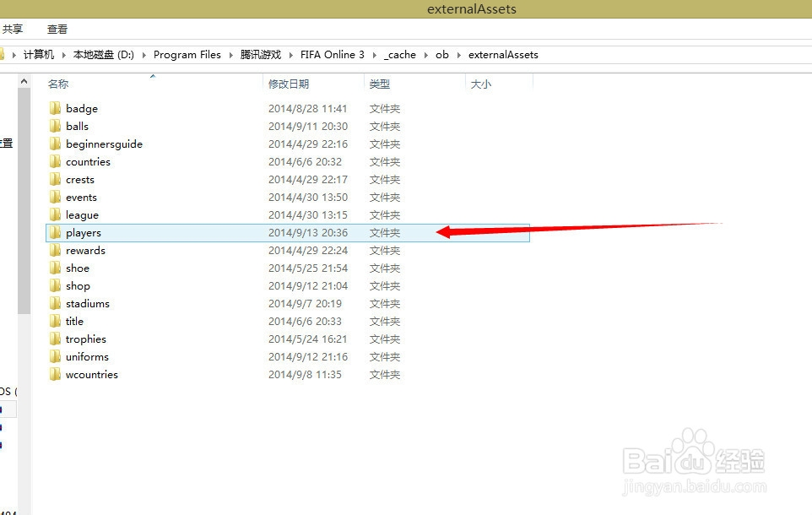
Task: Select the title folder name
Action: point(74,321)
